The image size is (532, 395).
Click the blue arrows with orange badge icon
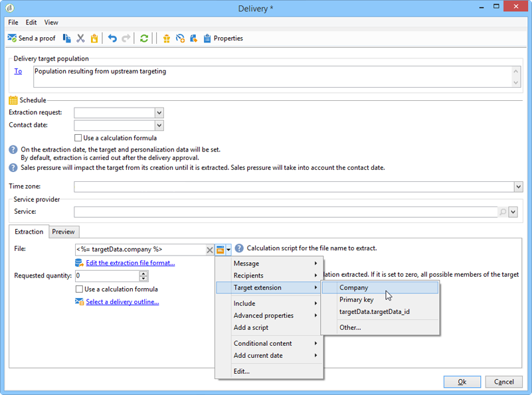click(180, 39)
